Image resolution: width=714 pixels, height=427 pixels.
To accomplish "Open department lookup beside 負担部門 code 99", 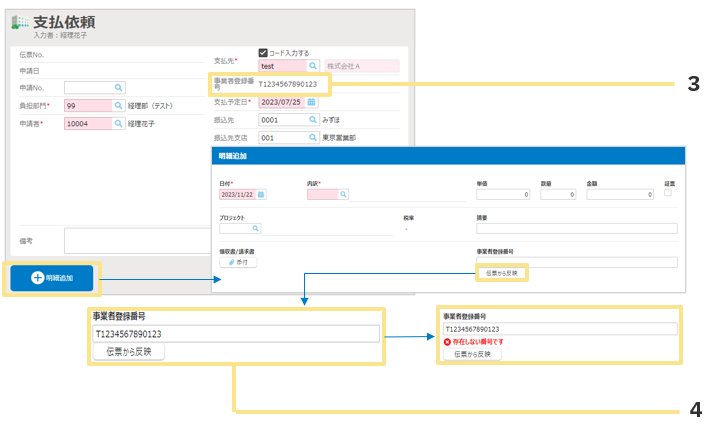I will tap(118, 105).
